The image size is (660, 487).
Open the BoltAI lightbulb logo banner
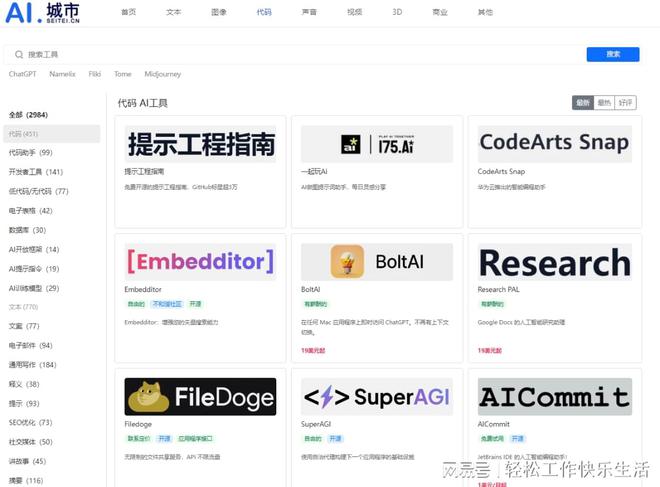point(377,262)
